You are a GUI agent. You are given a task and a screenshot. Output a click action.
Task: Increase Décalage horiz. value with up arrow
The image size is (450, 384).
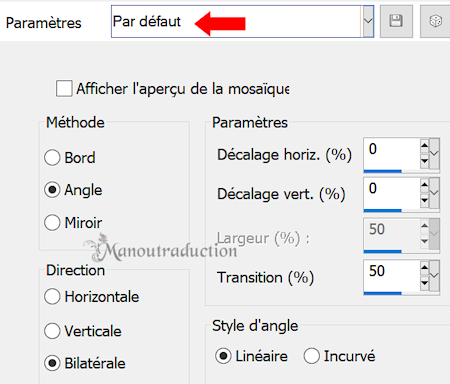(424, 145)
